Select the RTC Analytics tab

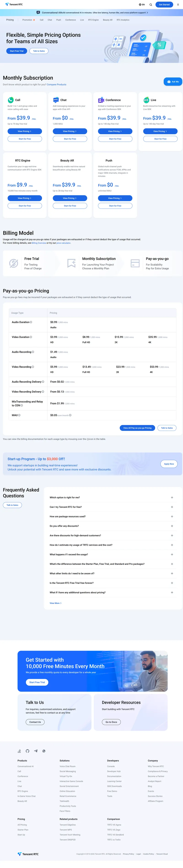tap(123, 20)
